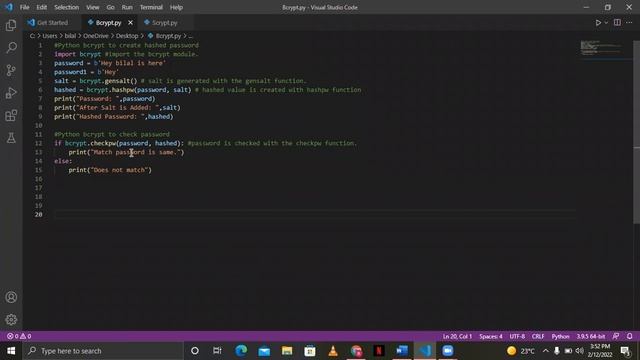Change encoding via UTF-8 status item

point(517,336)
